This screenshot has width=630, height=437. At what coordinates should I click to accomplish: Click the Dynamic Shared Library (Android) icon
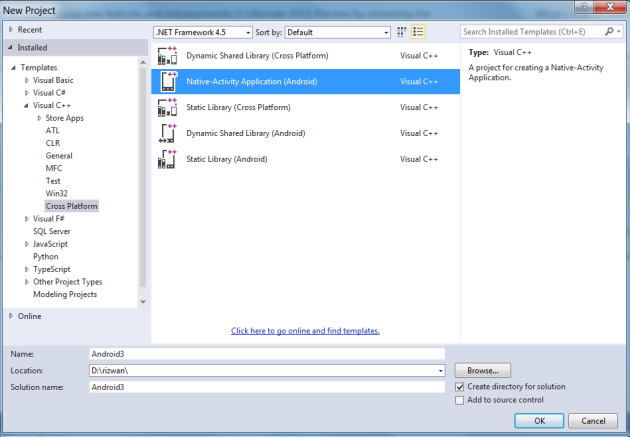167,133
